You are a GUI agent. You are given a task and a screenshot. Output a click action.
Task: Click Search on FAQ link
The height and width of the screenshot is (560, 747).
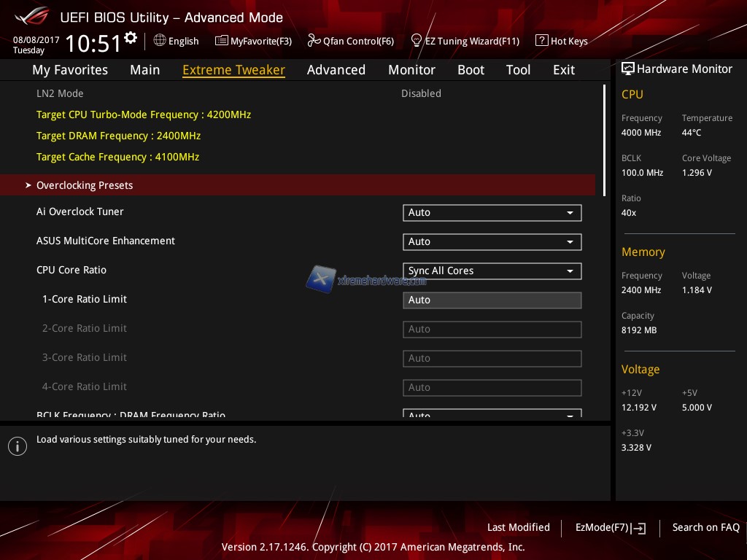point(705,528)
